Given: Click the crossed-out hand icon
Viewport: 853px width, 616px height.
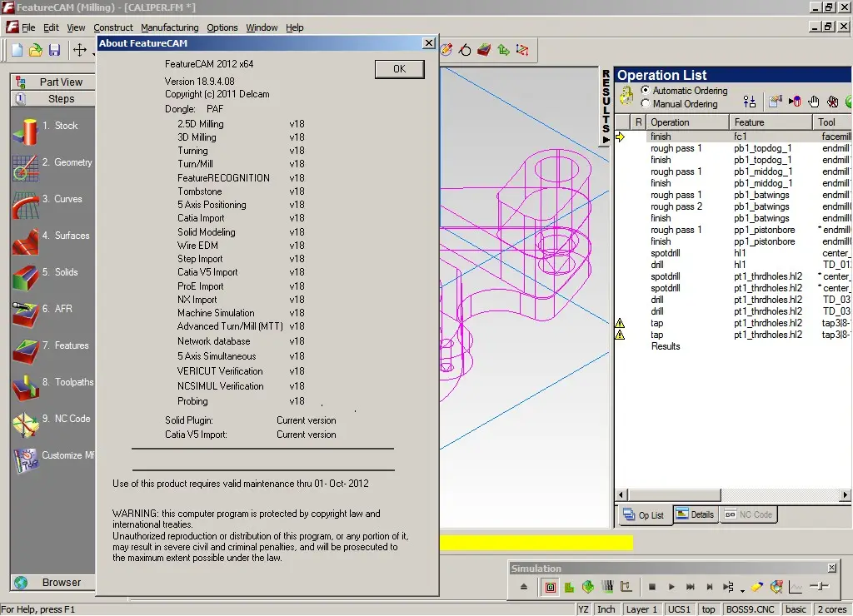Looking at the screenshot, I should [x=832, y=102].
